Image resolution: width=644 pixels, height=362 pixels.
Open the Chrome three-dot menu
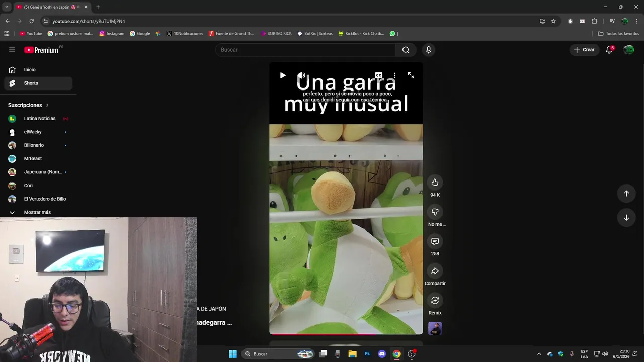637,21
